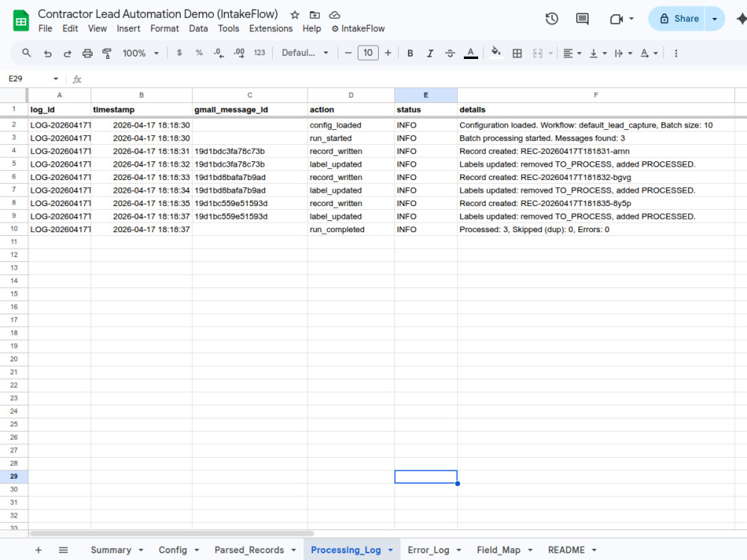Toggle strikethrough formatting
Viewport: 747px width, 560px height.
pos(450,53)
